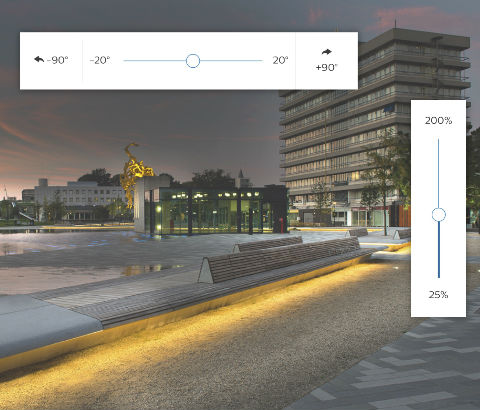
Task: Select the 20° maximum rotation label
Action: coord(280,60)
